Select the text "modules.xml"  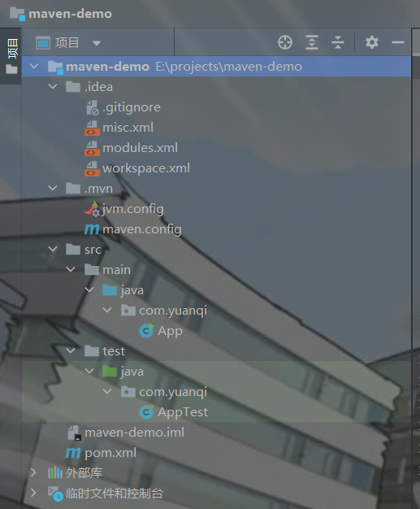(140, 148)
